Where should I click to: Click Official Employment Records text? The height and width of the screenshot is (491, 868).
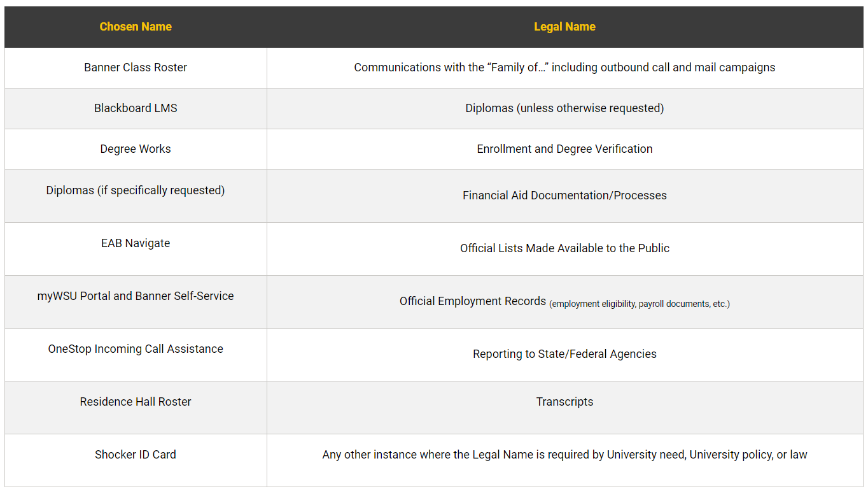(473, 301)
